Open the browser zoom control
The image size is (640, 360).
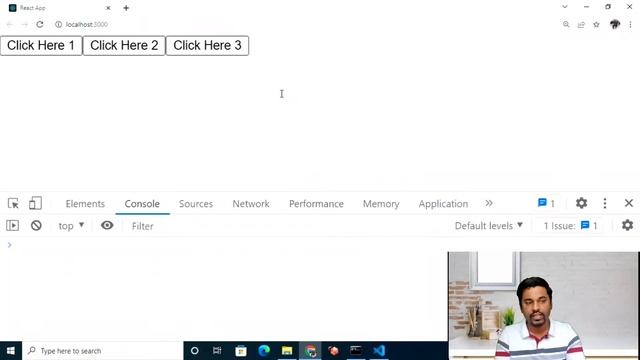point(566,24)
